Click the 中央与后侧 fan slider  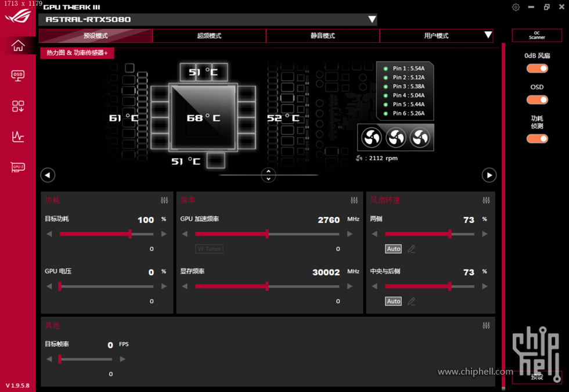430,286
